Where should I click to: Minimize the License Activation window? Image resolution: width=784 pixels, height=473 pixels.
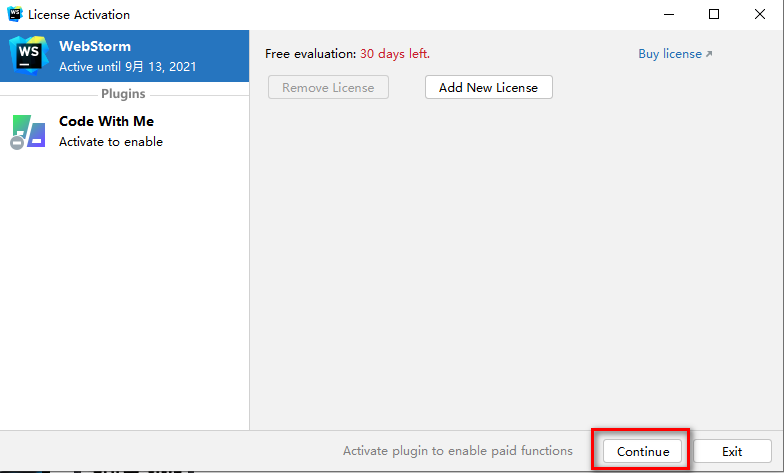tap(668, 14)
